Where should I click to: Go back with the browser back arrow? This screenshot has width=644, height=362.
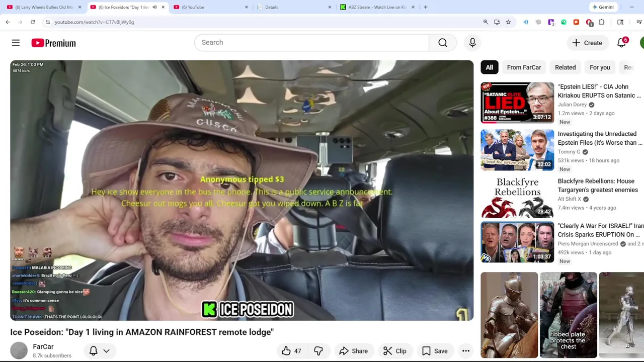click(x=8, y=22)
